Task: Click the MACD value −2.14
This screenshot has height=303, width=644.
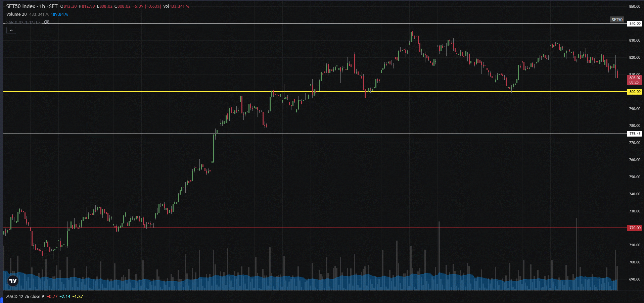Action: pos(65,297)
